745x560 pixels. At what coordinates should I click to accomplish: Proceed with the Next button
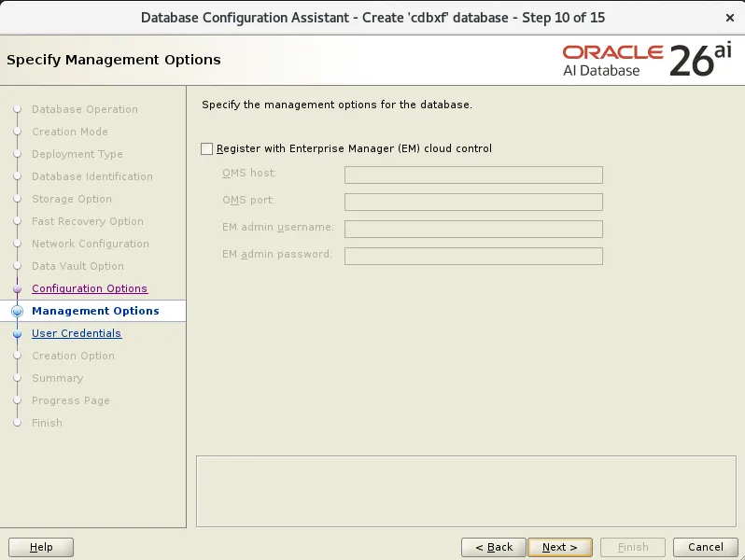(560, 547)
